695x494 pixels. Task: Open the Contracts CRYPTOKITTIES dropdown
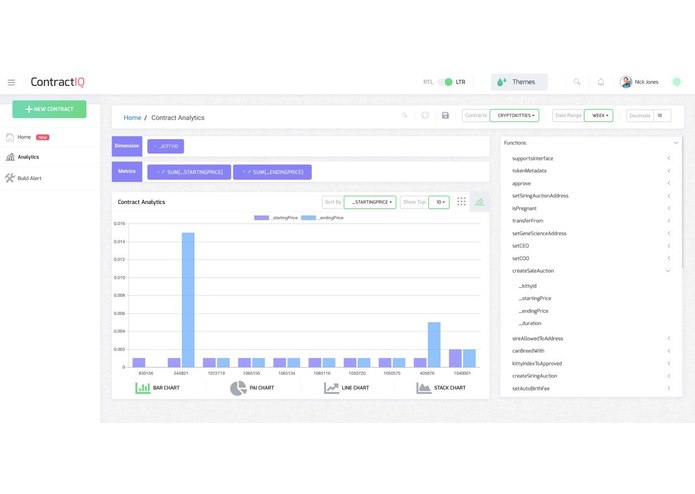(515, 115)
